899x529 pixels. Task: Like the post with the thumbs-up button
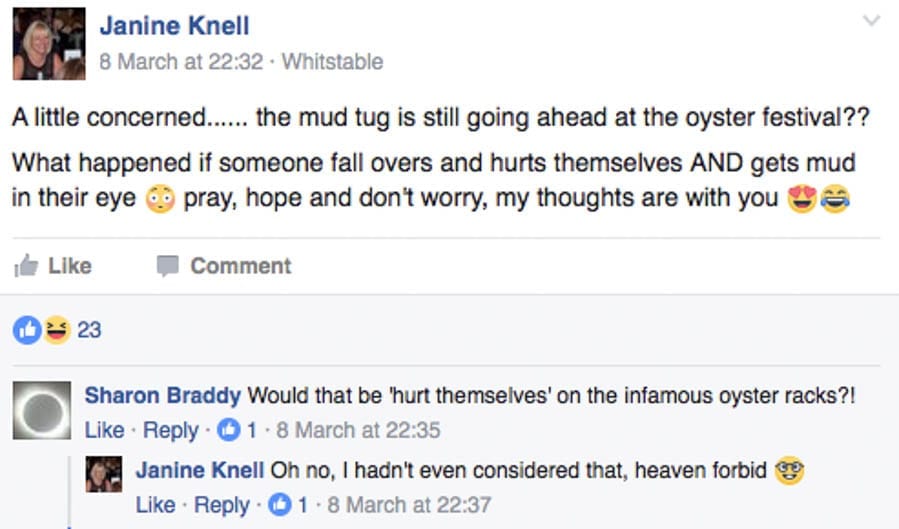(53, 266)
